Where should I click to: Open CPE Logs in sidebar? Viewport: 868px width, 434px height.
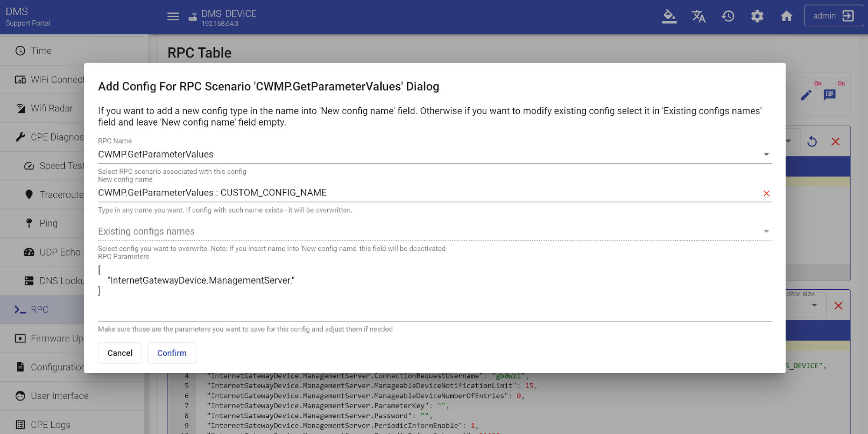coord(50,424)
